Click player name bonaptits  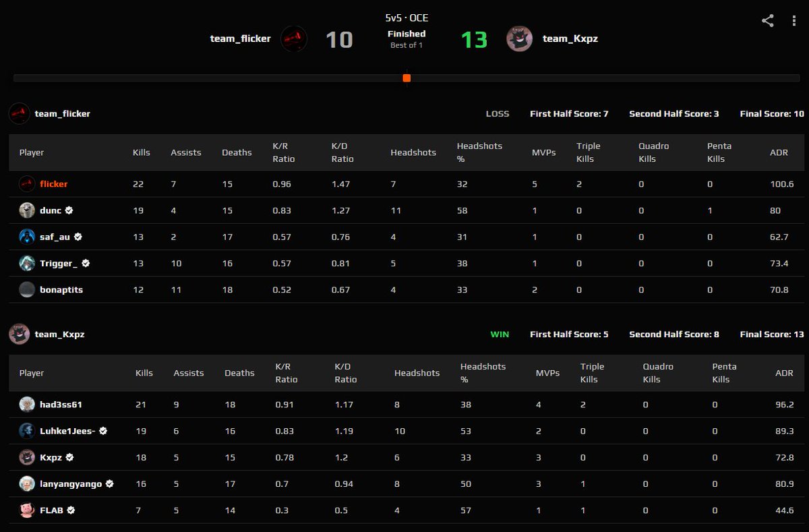[61, 289]
